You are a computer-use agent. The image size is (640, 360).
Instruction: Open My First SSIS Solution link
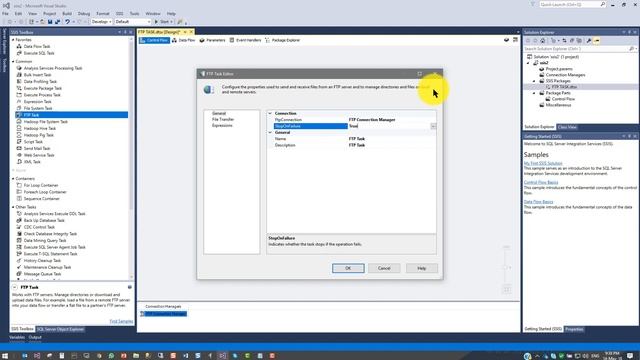click(x=543, y=163)
